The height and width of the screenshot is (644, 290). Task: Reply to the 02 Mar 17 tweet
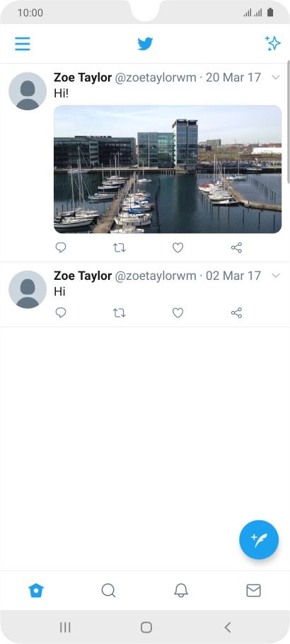[x=61, y=313]
